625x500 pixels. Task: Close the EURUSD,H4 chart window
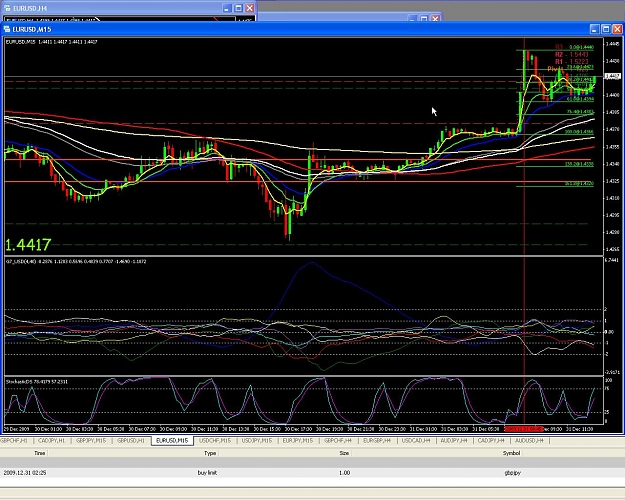point(250,8)
